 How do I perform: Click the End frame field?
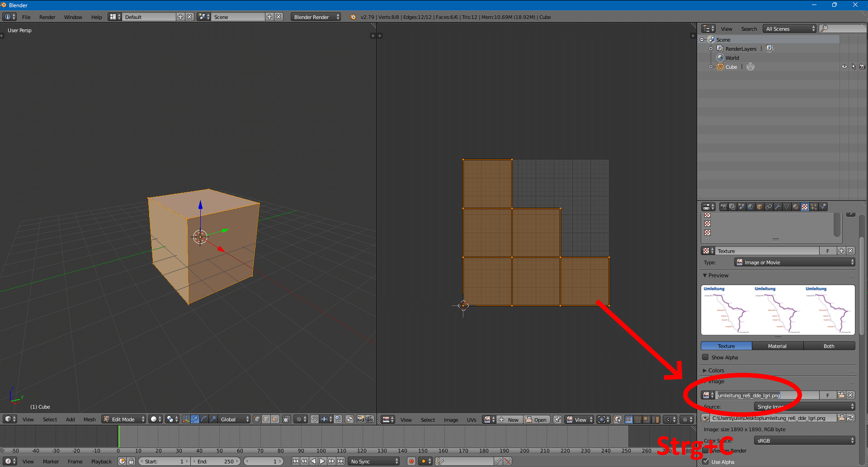[216, 462]
